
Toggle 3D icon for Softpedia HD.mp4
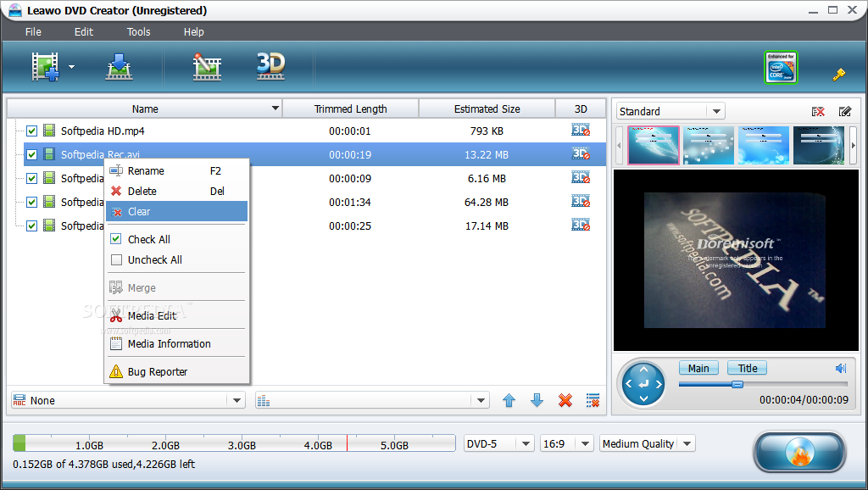581,130
